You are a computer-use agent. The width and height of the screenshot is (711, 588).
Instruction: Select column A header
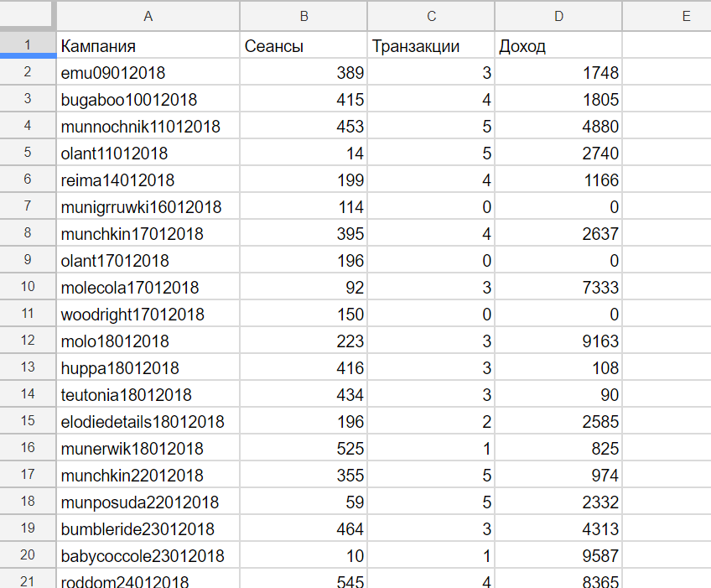click(x=148, y=16)
